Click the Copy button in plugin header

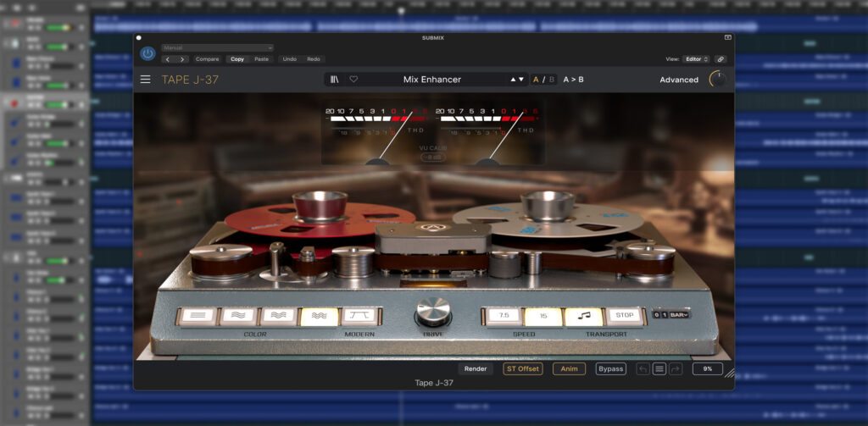tap(237, 59)
